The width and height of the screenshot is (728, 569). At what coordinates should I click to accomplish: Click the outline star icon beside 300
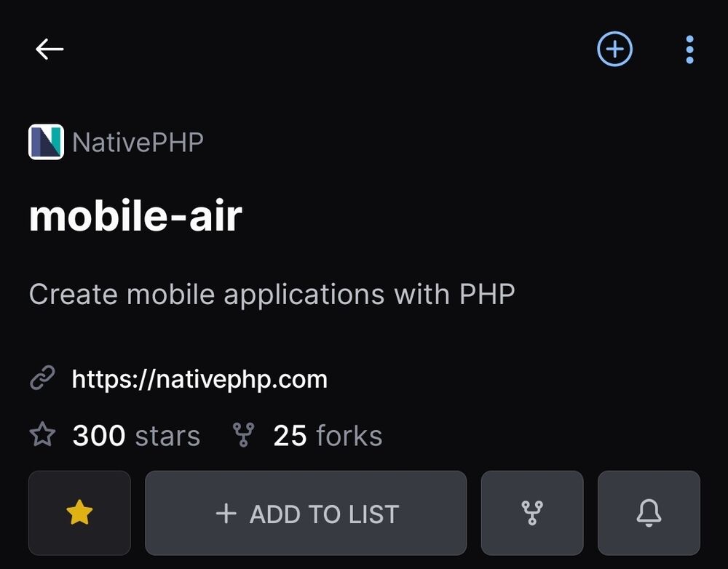(x=42, y=435)
